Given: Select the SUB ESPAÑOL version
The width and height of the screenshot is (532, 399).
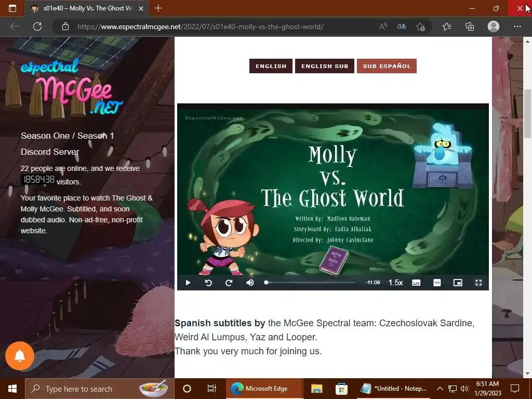Looking at the screenshot, I should click(387, 66).
